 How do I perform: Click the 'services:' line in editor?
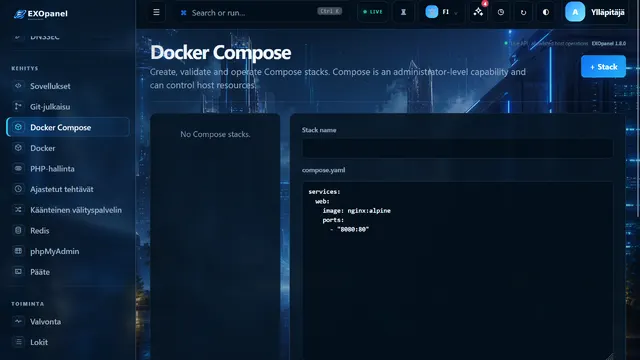click(x=324, y=191)
